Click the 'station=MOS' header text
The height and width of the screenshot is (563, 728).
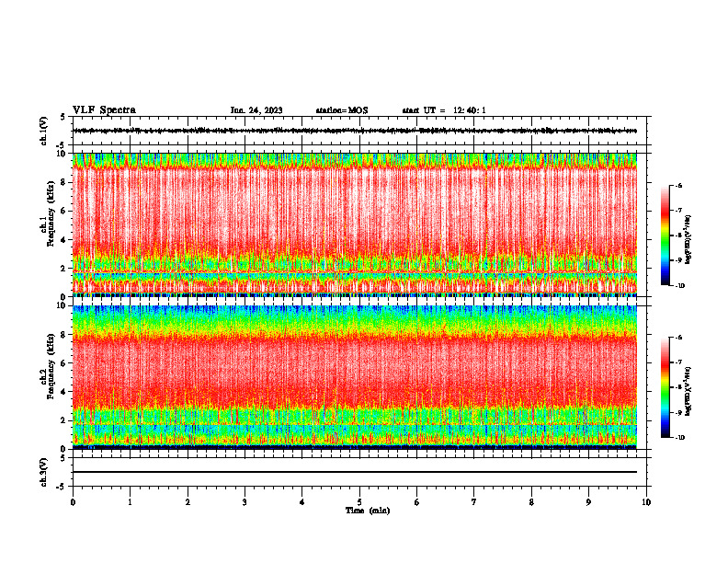click(x=342, y=110)
